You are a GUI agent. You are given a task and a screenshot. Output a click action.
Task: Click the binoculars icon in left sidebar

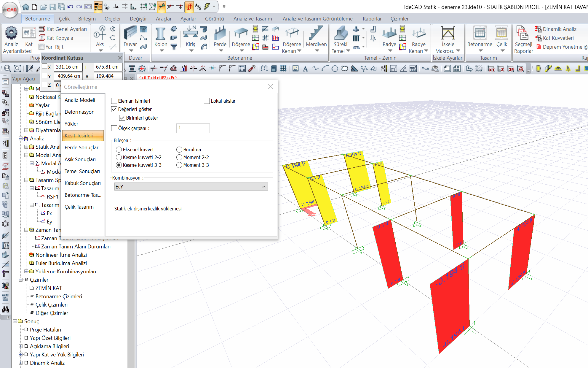(x=5, y=309)
